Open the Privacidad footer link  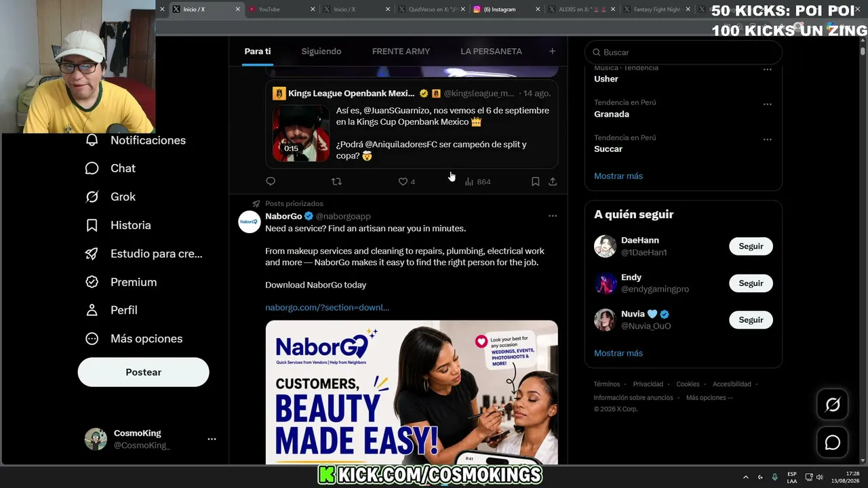coord(648,384)
